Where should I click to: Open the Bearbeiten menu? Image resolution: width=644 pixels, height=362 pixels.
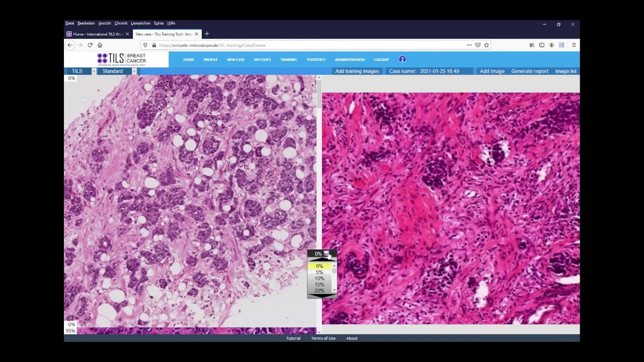pos(86,23)
